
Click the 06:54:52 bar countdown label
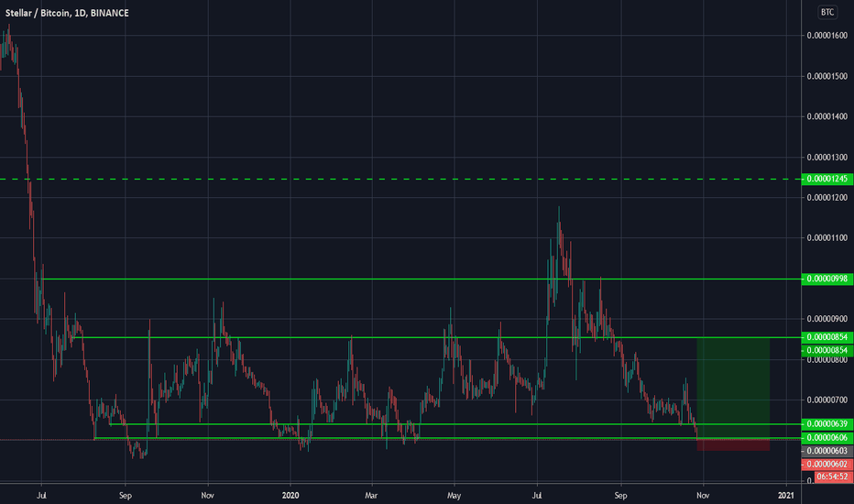(833, 477)
